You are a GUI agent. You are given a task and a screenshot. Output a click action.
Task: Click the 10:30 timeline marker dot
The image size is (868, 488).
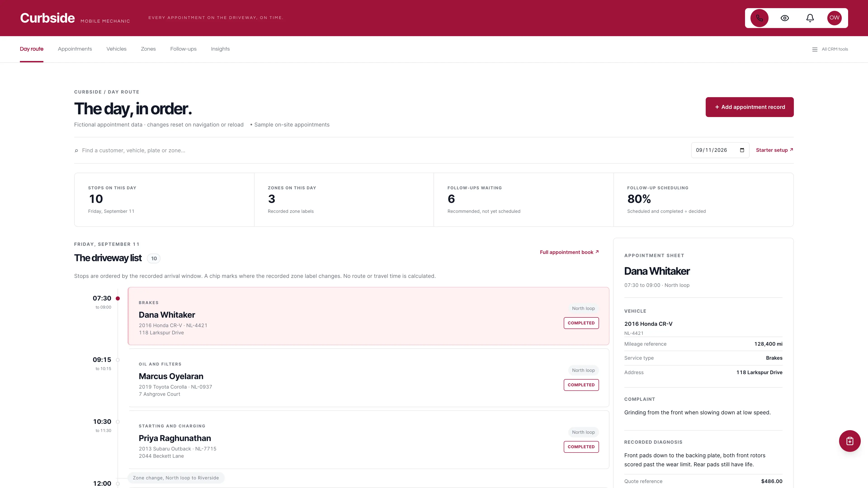point(118,422)
